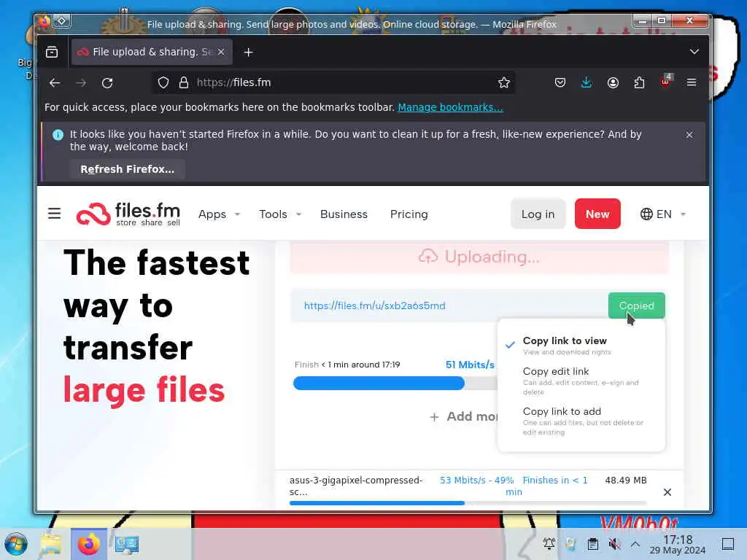The width and height of the screenshot is (747, 560).
Task: Click the Uploading status button
Action: click(479, 257)
